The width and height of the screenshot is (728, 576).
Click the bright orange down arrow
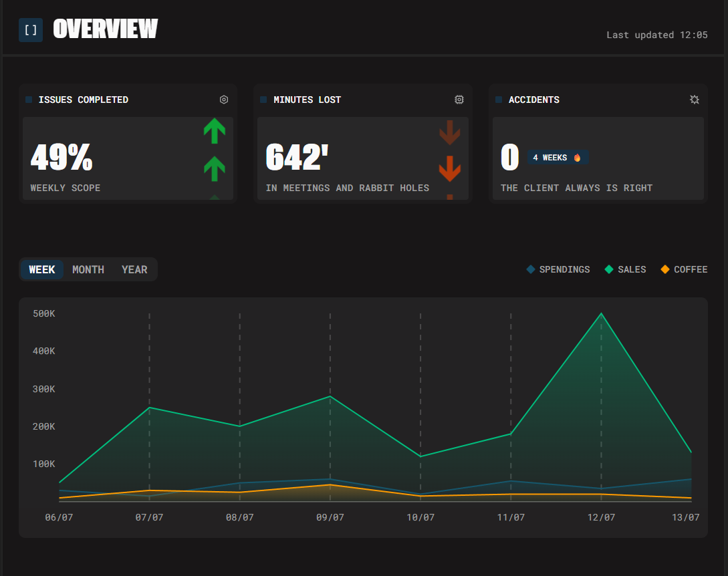click(449, 168)
